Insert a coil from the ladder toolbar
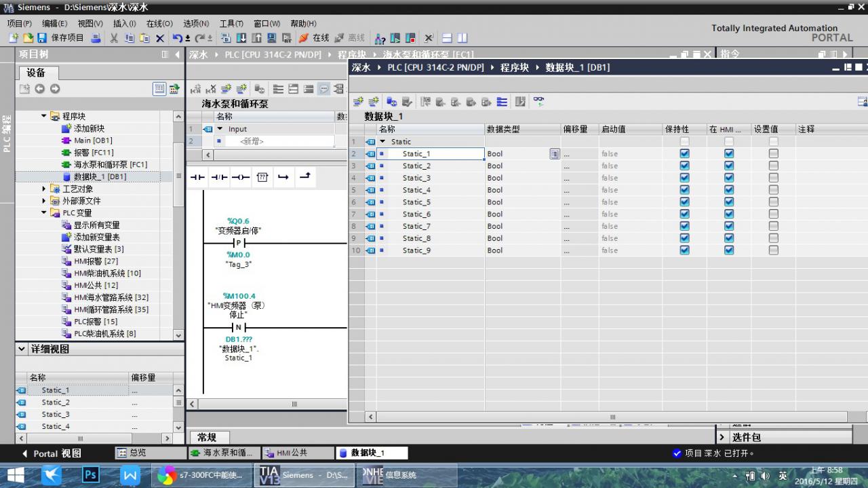 241,177
